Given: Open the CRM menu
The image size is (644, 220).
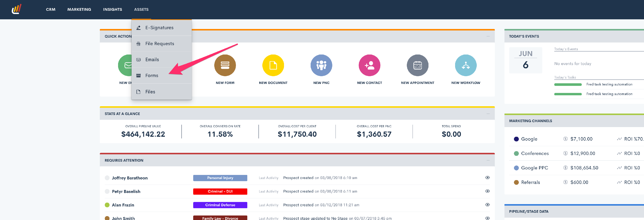Looking at the screenshot, I should (50, 9).
